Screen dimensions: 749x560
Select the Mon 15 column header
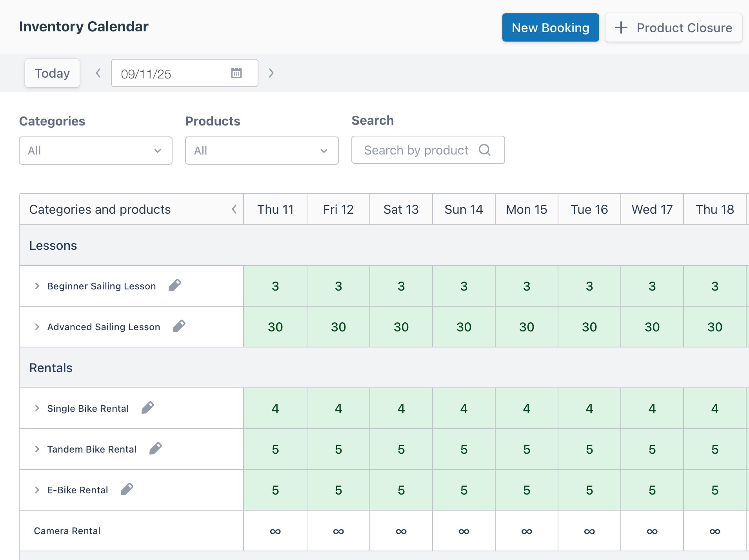[x=527, y=209]
